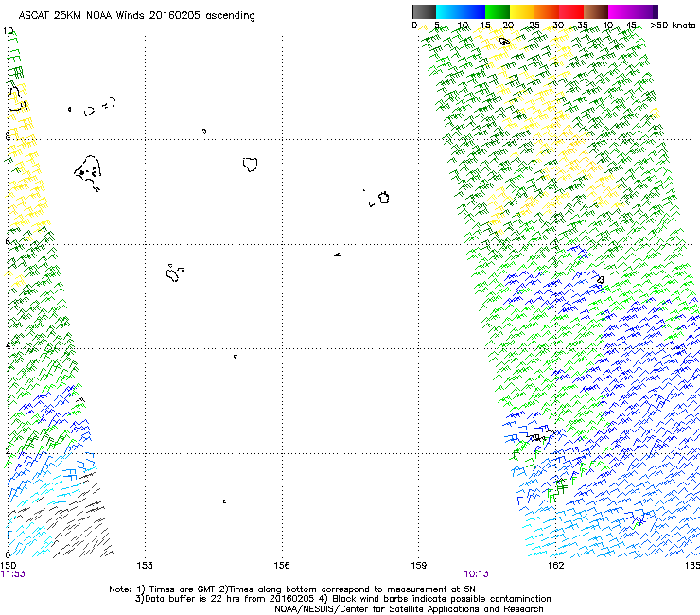Pick the green 15-20 knots legend color

point(498,11)
